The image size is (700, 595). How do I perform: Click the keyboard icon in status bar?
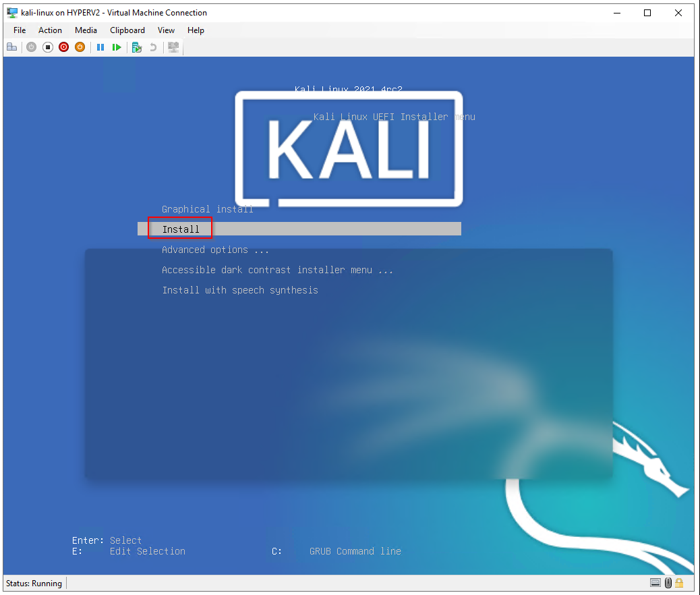(655, 583)
